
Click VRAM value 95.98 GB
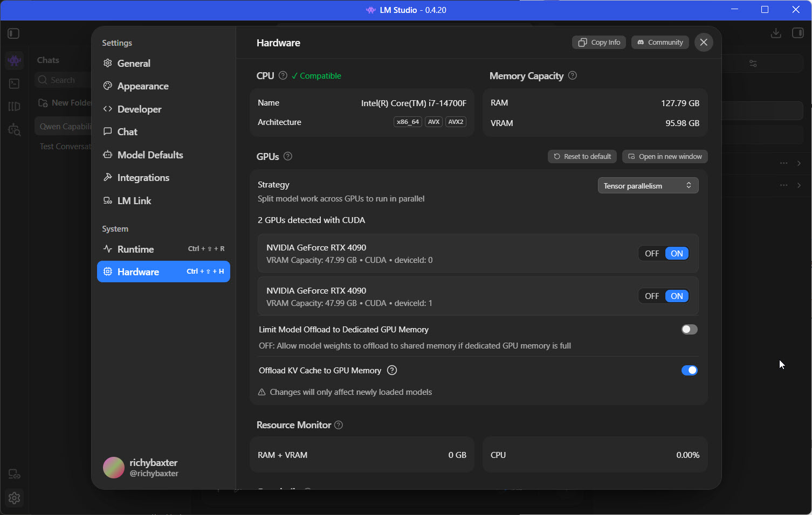click(682, 123)
